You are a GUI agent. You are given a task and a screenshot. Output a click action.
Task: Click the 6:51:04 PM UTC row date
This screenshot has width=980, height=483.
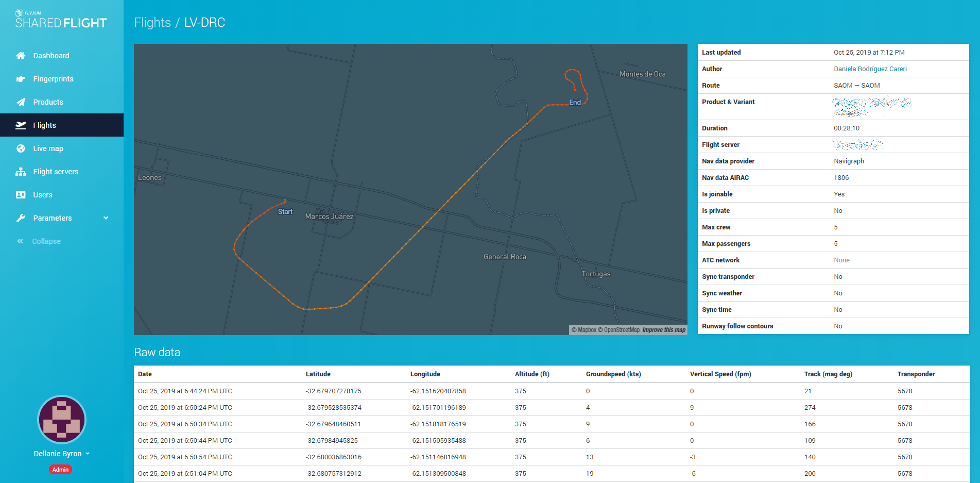[185, 474]
